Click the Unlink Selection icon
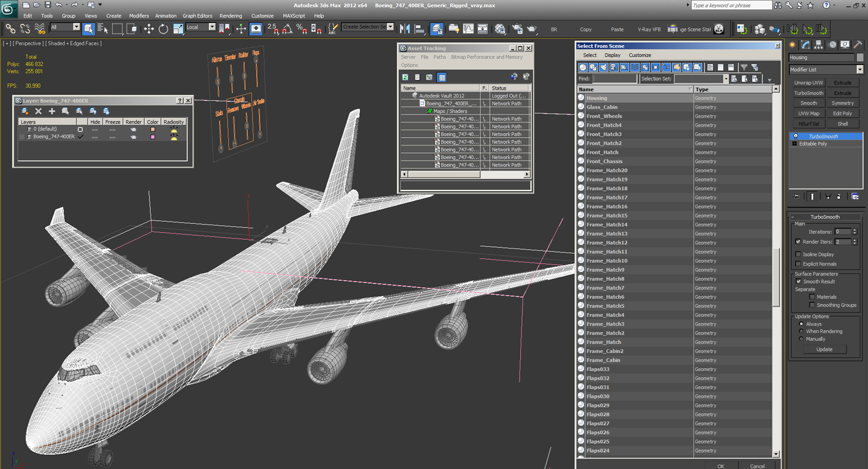The width and height of the screenshot is (868, 469). (25, 28)
